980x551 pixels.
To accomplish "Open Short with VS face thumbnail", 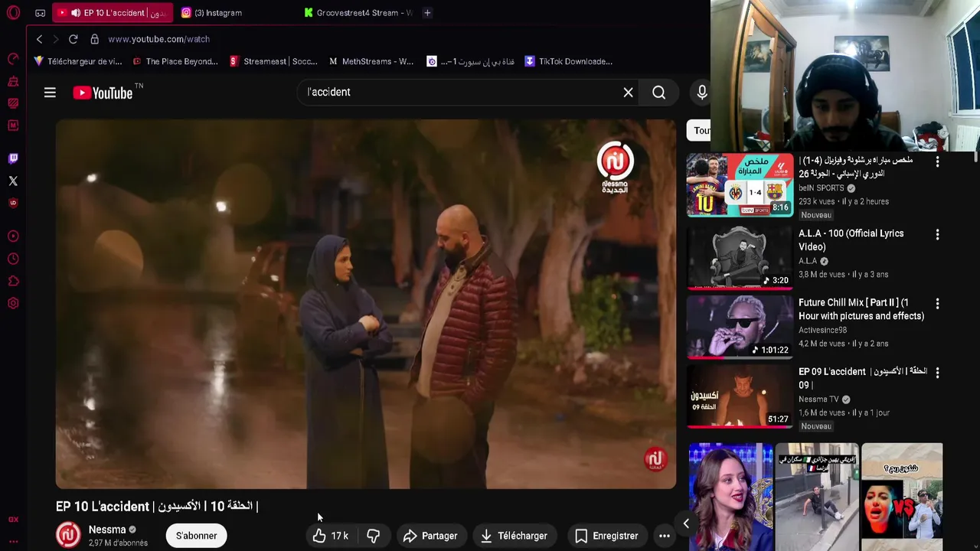I will (902, 497).
